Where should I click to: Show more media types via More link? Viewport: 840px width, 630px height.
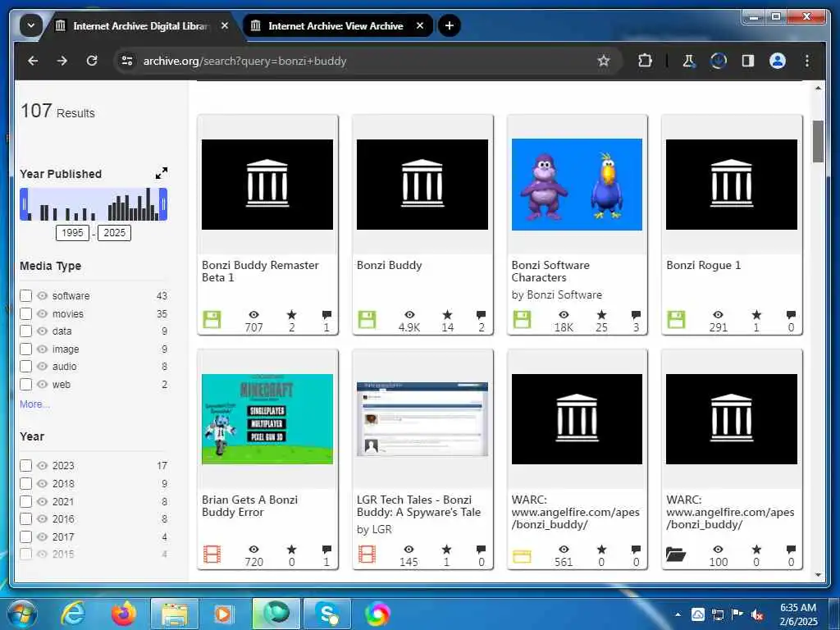(34, 404)
